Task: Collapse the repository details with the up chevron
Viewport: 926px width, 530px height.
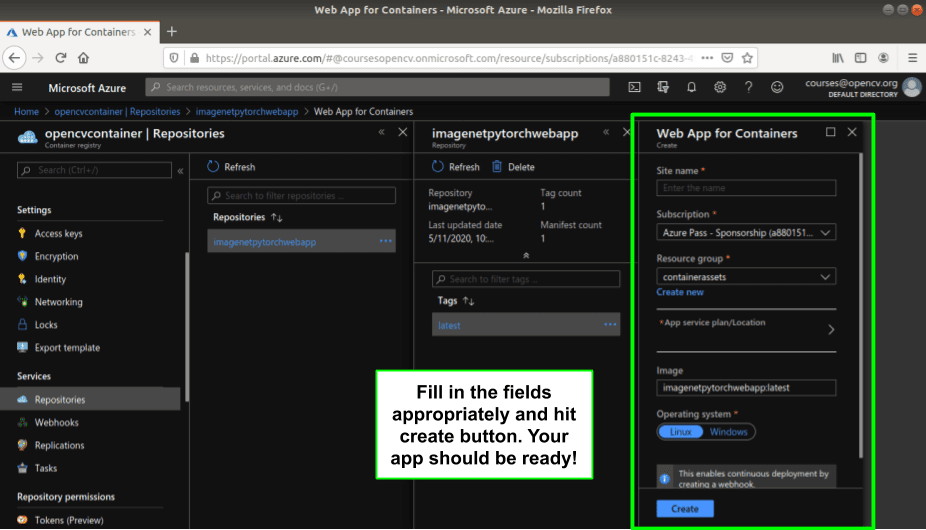Action: coord(526,256)
